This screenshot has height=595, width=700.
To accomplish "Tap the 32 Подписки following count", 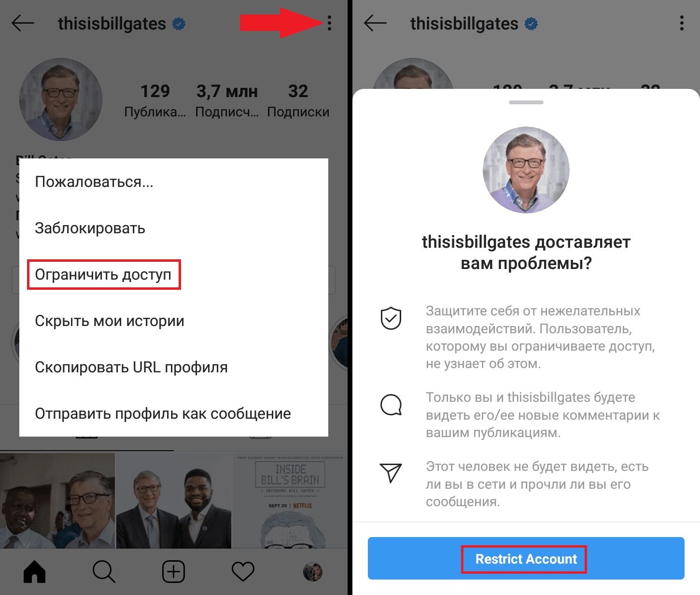I will [x=298, y=100].
